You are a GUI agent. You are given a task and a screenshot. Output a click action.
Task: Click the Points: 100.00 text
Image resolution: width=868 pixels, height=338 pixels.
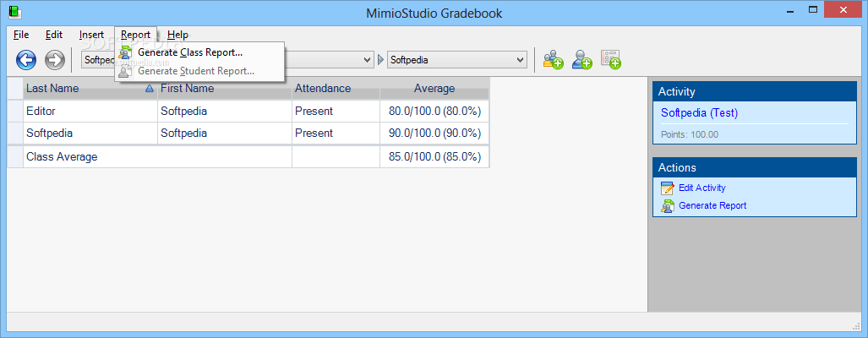[689, 134]
